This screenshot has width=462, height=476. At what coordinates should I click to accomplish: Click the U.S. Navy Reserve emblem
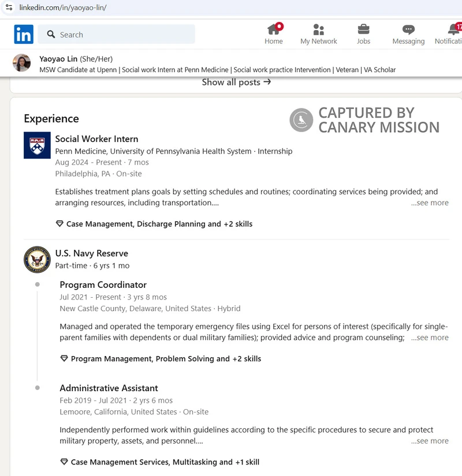point(37,260)
